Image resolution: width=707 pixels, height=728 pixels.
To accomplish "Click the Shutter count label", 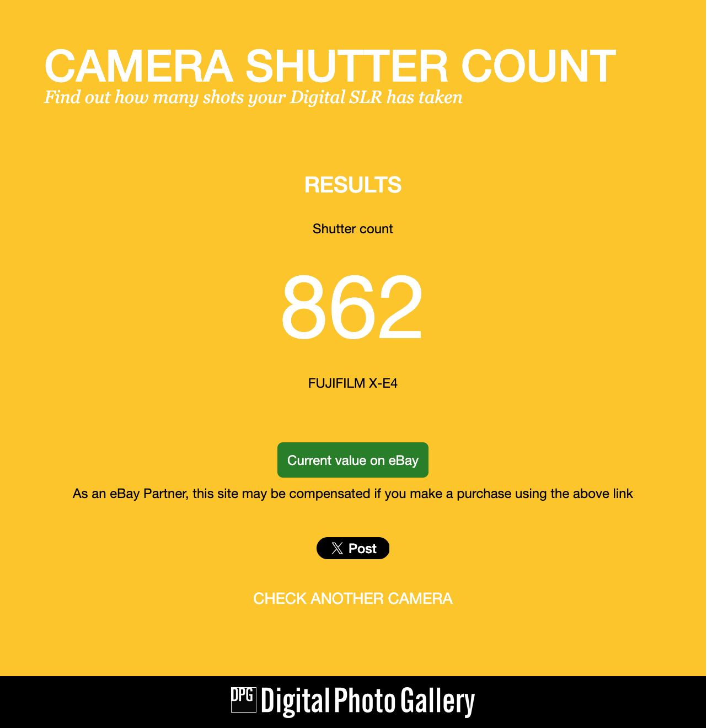I will click(353, 229).
